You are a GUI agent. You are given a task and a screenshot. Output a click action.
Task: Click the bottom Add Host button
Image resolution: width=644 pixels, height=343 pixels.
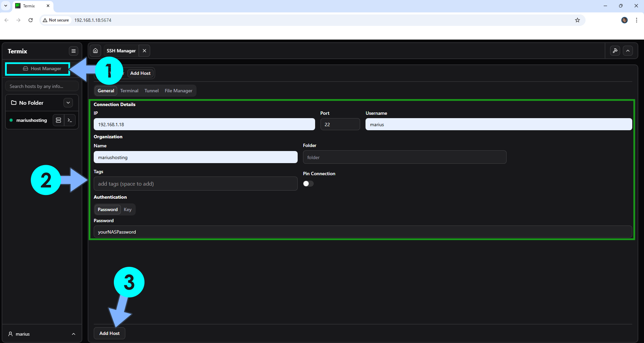tap(110, 333)
